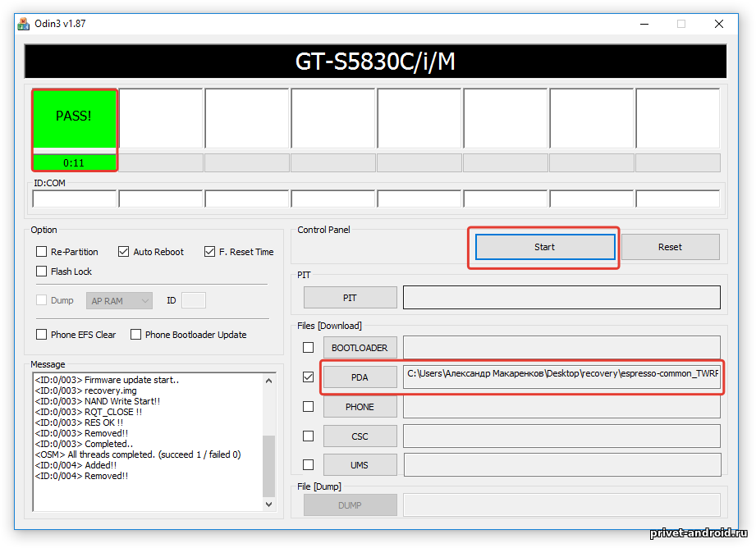Open the AP RAM dropdown
Screen dimensions: 756x548
119,301
